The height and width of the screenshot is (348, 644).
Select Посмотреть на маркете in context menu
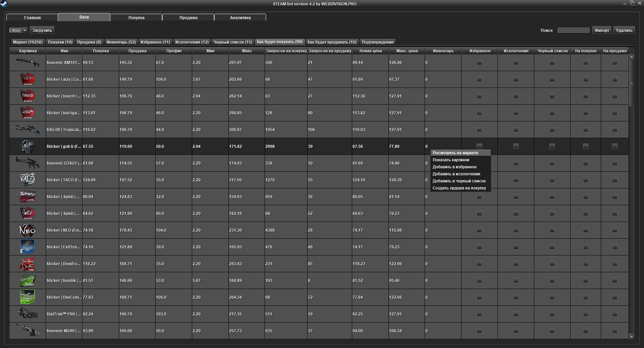point(455,153)
